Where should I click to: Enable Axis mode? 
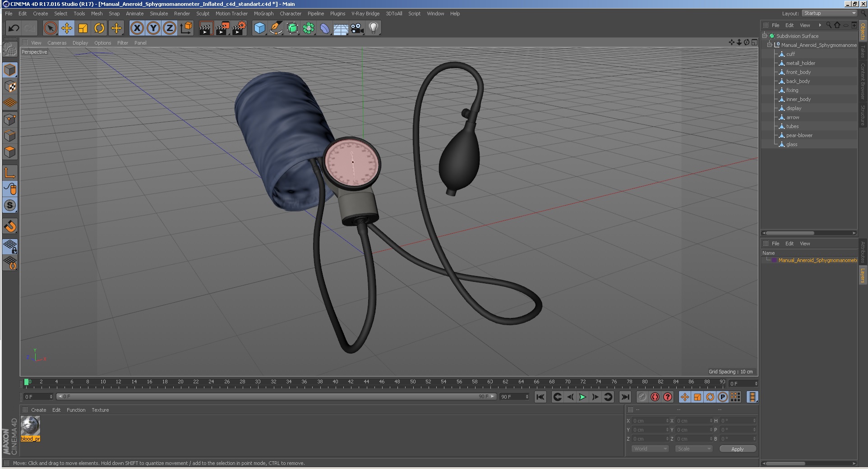pos(10,172)
